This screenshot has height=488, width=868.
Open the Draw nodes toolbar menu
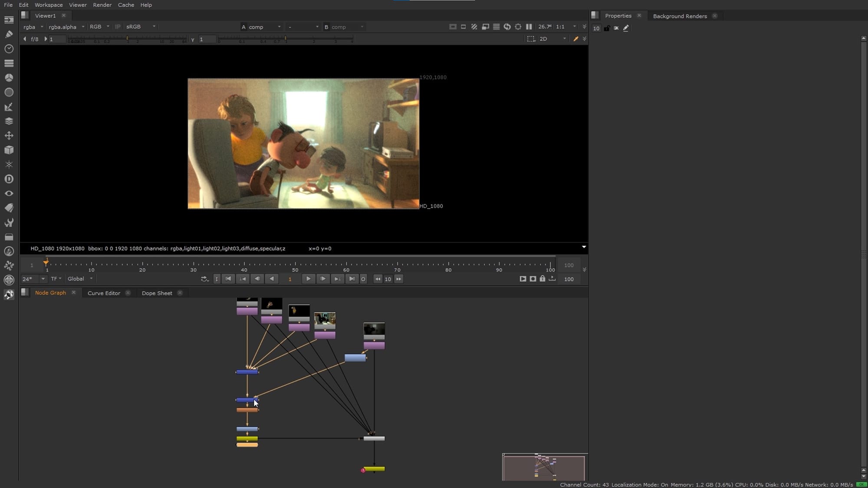pyautogui.click(x=9, y=34)
